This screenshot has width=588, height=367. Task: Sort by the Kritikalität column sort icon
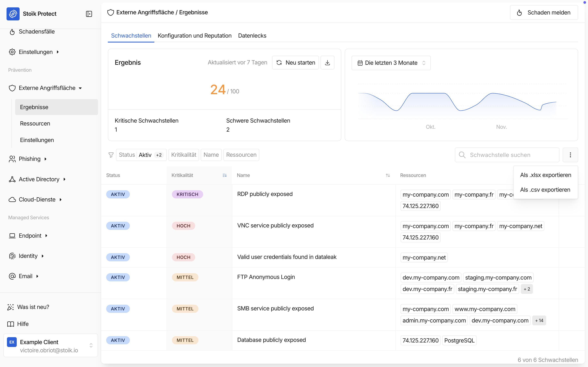pyautogui.click(x=225, y=175)
